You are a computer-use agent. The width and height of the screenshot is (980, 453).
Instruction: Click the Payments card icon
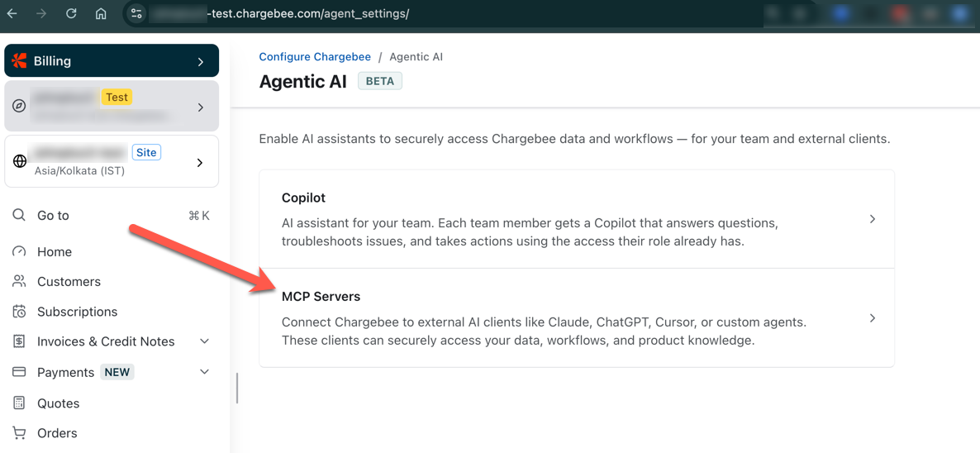point(19,372)
